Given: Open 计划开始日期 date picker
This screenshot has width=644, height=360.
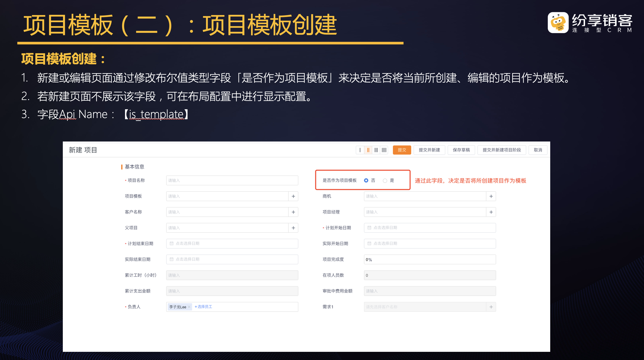Looking at the screenshot, I should point(430,228).
